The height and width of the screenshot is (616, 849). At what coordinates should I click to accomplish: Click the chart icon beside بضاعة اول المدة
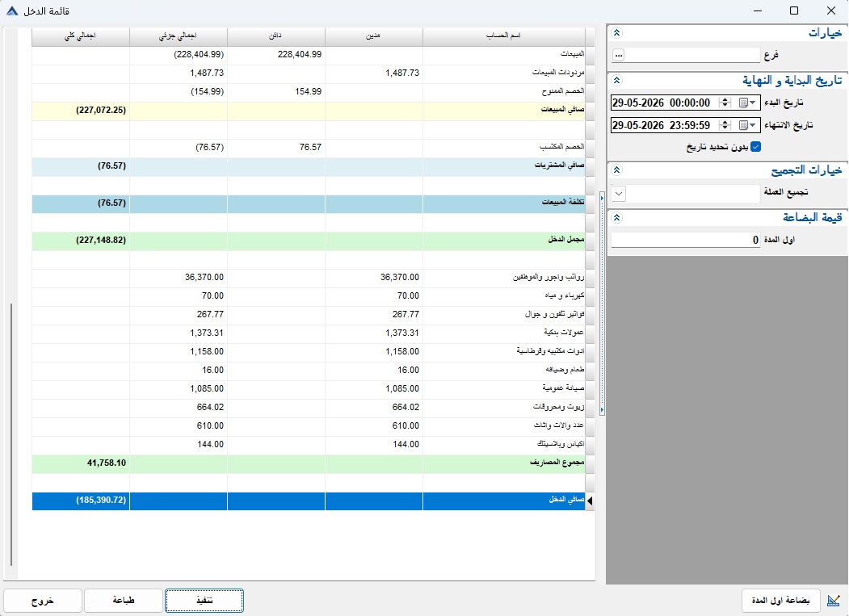pos(834,601)
